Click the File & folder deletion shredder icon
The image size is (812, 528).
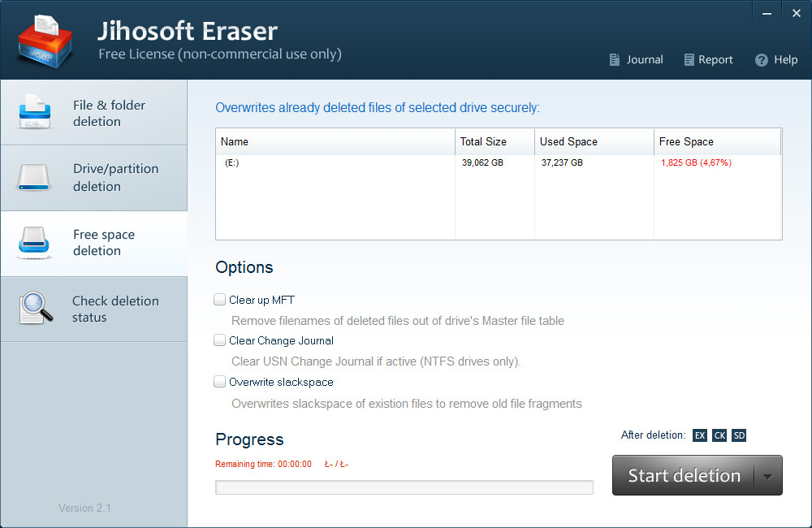point(35,112)
